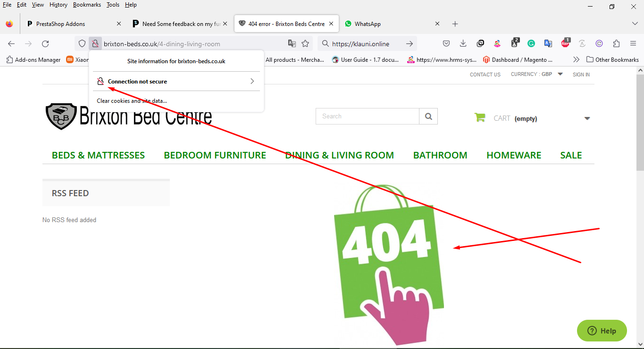Viewport: 644px width, 349px height.
Task: Go back to the previous page
Action: (x=11, y=44)
